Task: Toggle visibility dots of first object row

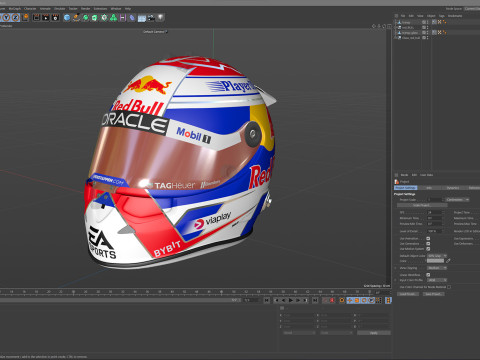Action: 427,22
